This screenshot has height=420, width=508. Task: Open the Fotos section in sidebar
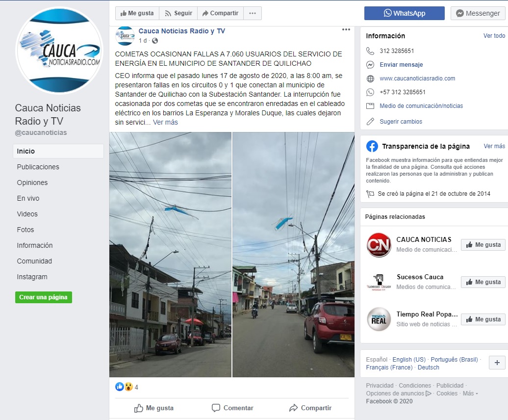click(x=25, y=230)
